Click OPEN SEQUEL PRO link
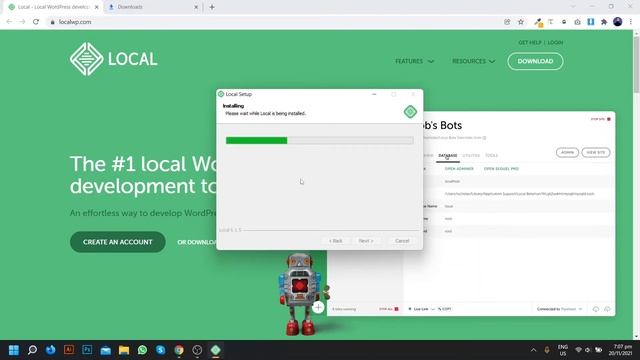 501,169
